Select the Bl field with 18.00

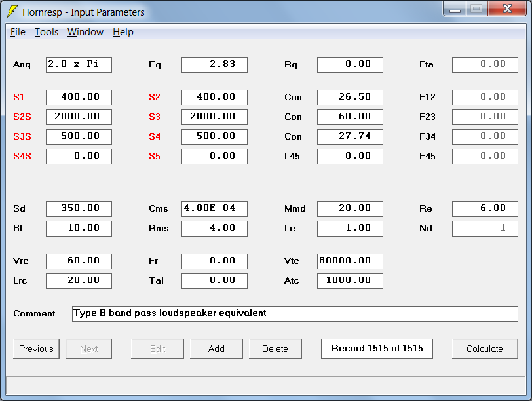(79, 229)
